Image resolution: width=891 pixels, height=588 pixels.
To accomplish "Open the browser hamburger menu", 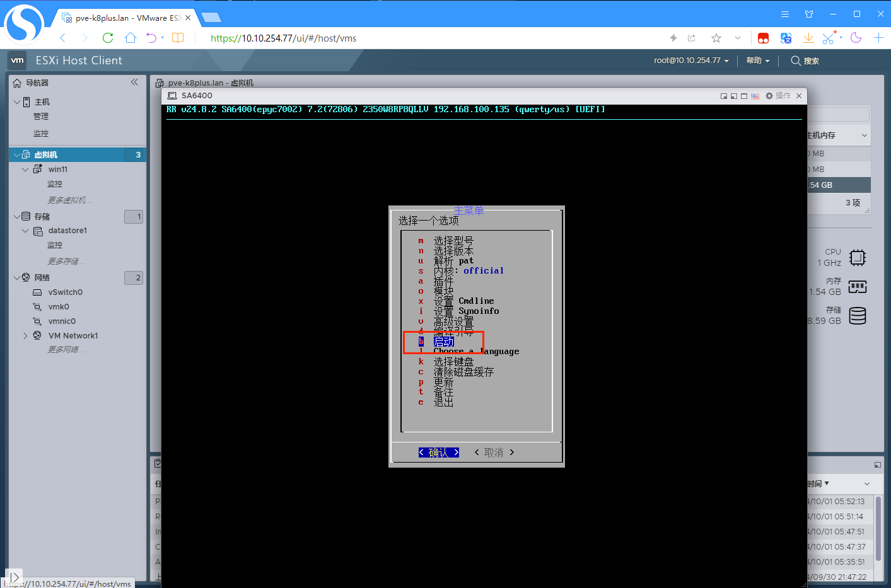I will (x=785, y=14).
